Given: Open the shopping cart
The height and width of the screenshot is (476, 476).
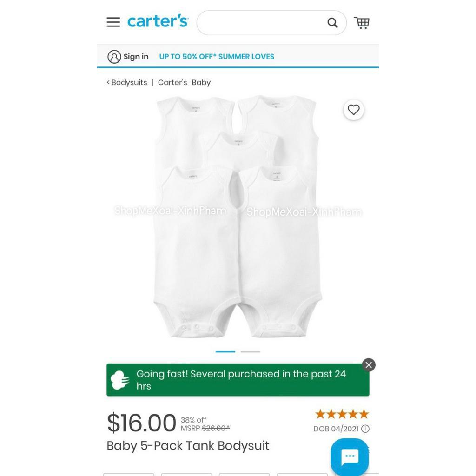Looking at the screenshot, I should [x=362, y=23].
